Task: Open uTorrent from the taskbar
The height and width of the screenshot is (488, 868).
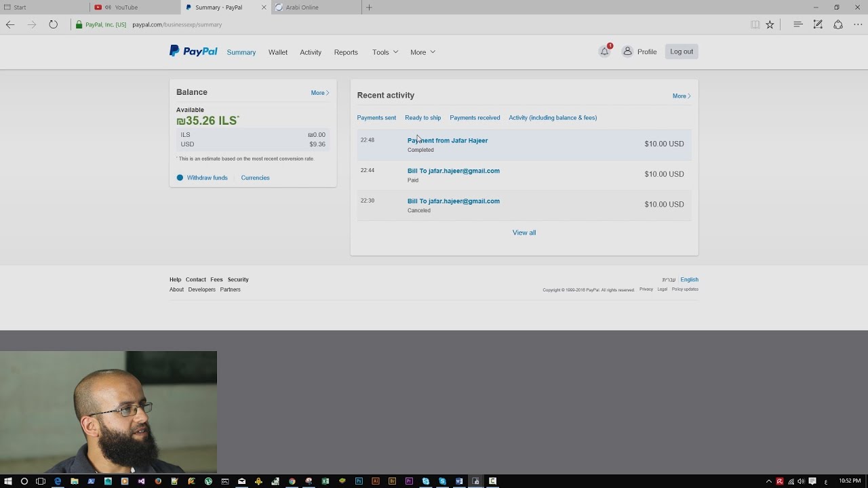Action: pyautogui.click(x=208, y=481)
